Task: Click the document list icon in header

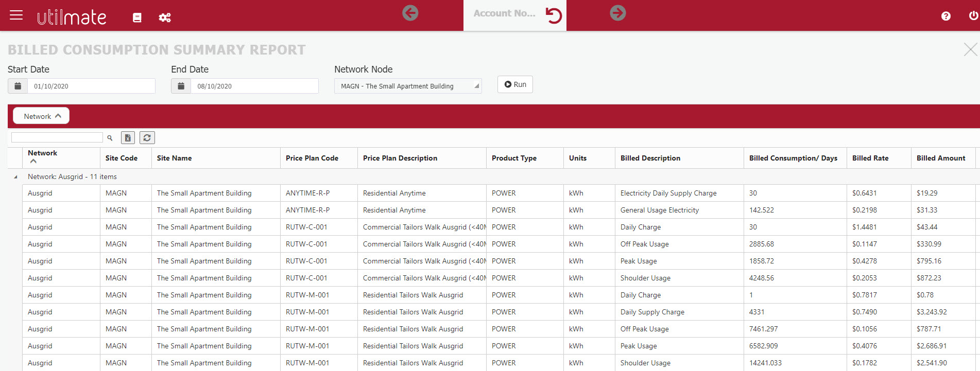Action: coord(137,17)
